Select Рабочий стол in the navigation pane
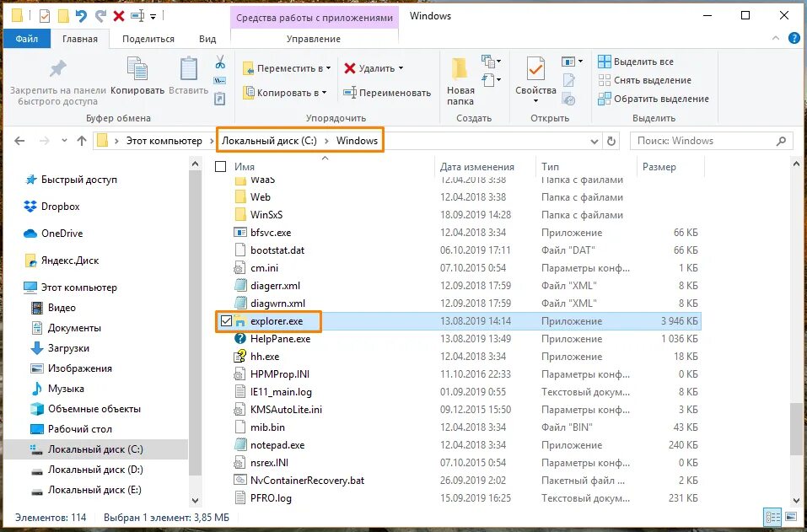The width and height of the screenshot is (807, 532). pyautogui.click(x=80, y=429)
